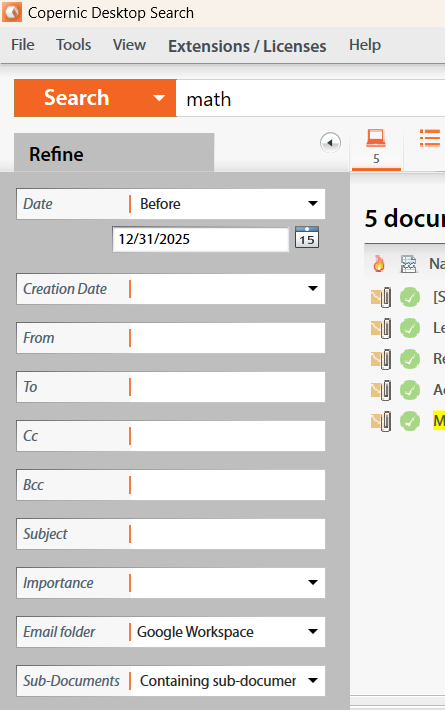Click the first result's email attachment icon

[381, 297]
